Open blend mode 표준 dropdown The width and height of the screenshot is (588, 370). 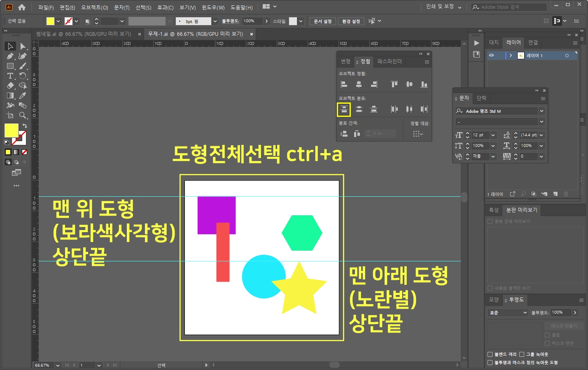pyautogui.click(x=508, y=313)
